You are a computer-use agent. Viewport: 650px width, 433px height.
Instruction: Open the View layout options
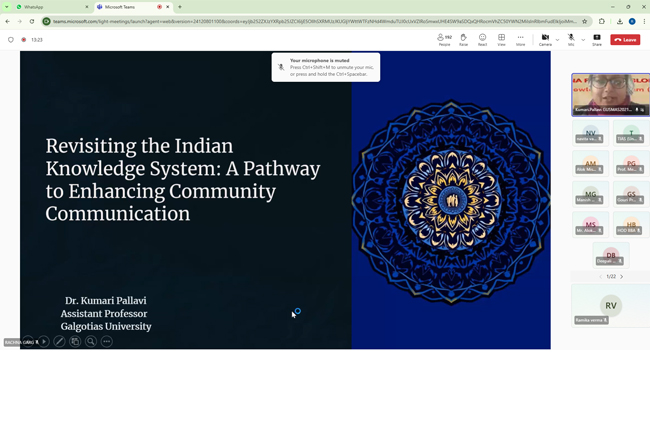[x=501, y=40]
